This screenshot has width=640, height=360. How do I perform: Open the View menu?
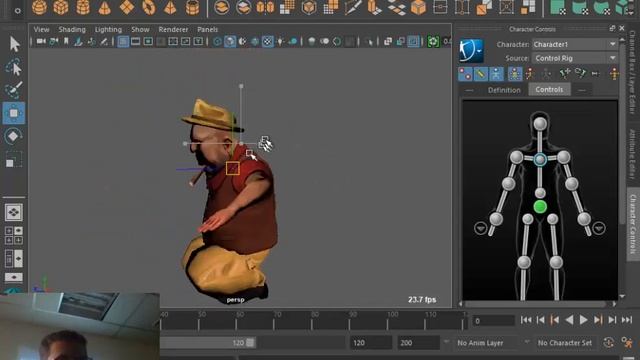pyautogui.click(x=41, y=29)
